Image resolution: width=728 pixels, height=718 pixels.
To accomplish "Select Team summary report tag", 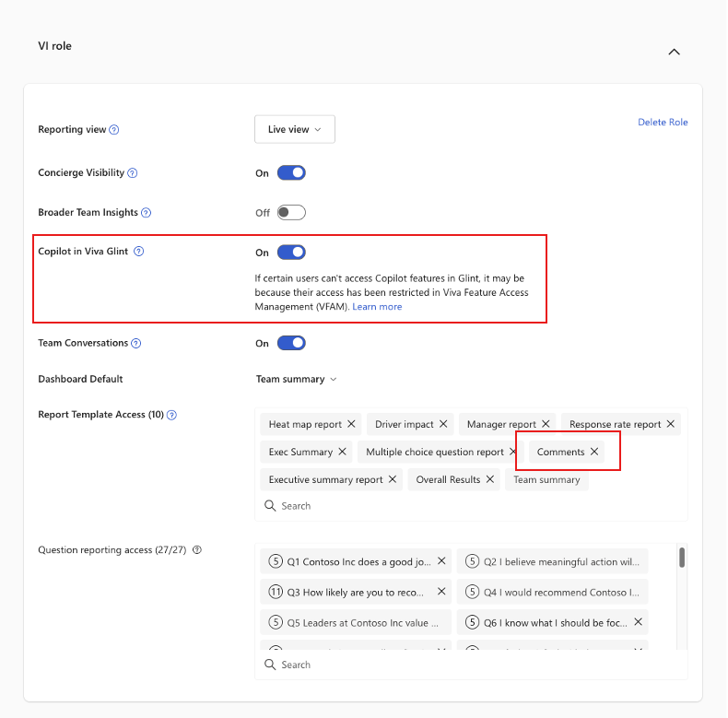I will [546, 480].
